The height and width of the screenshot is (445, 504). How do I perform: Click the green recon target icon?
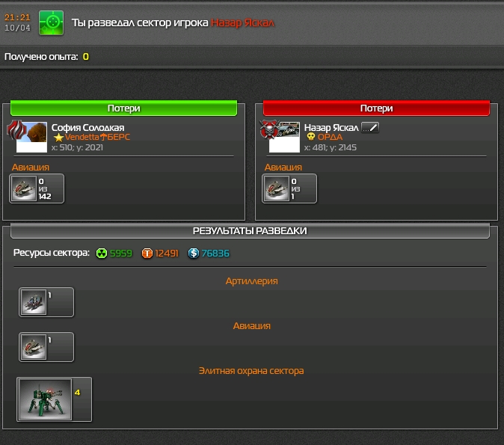click(x=51, y=23)
